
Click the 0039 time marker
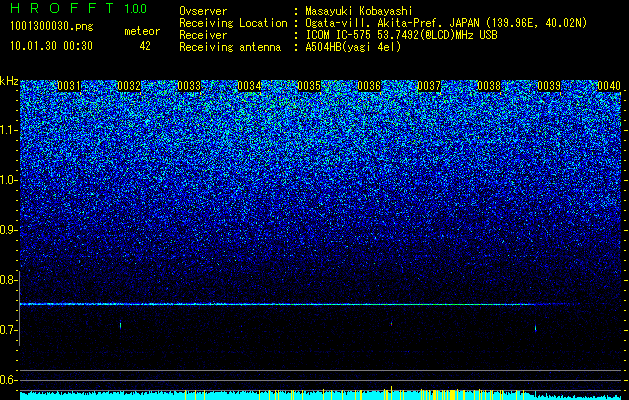[549, 86]
